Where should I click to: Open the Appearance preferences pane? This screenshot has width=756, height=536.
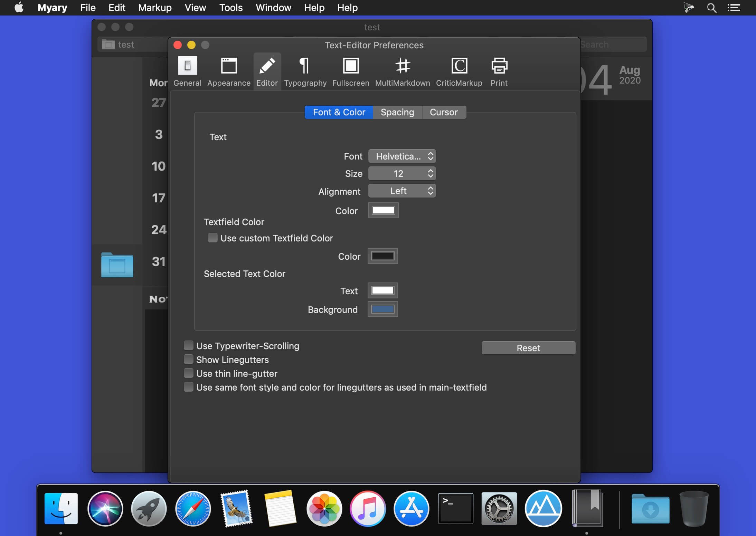click(x=229, y=71)
